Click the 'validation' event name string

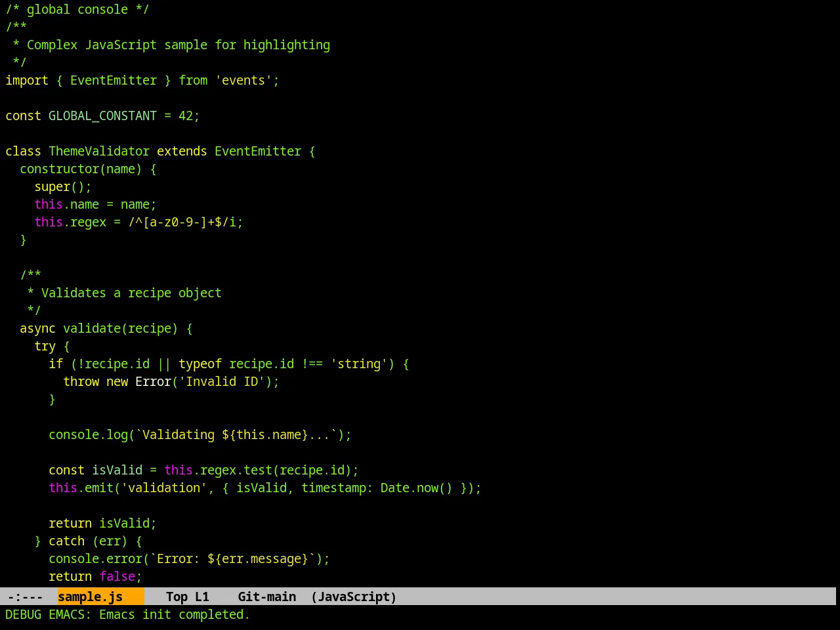pyautogui.click(x=164, y=488)
